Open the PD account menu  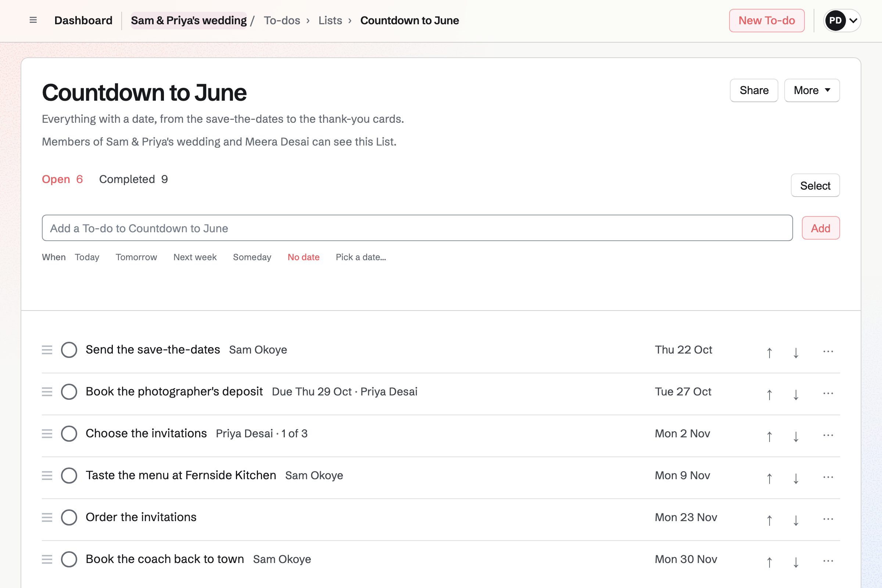(x=842, y=21)
